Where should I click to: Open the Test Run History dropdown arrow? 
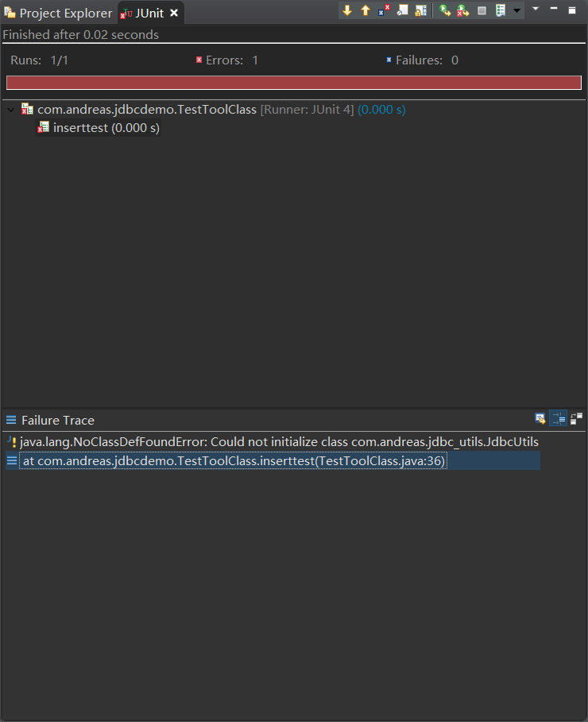coord(517,10)
